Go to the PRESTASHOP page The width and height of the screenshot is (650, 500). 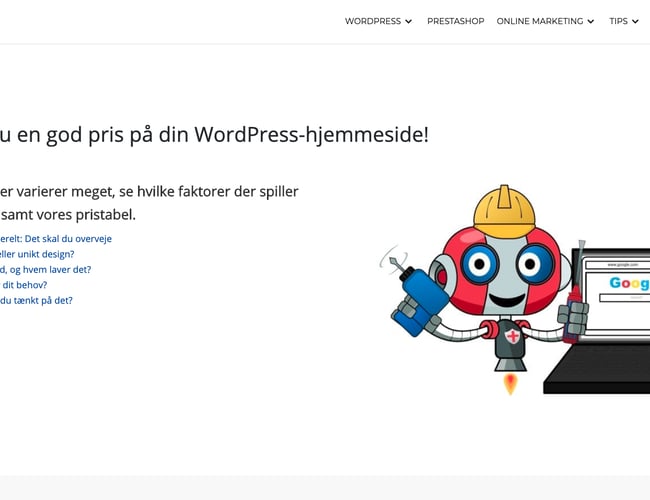click(x=456, y=21)
